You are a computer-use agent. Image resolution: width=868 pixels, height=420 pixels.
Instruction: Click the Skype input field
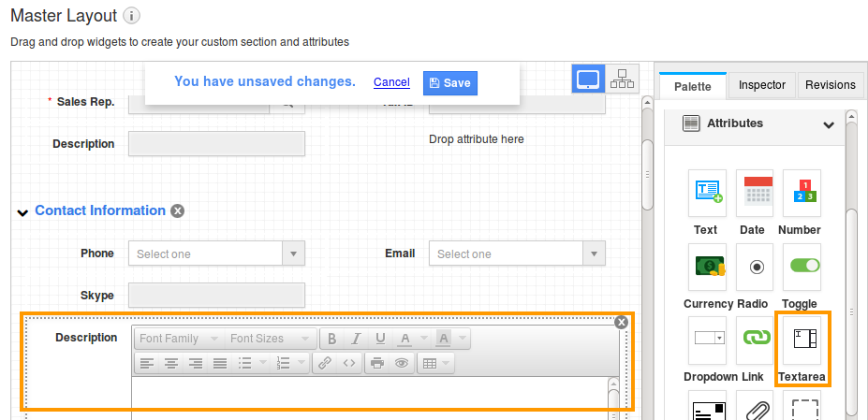point(216,295)
